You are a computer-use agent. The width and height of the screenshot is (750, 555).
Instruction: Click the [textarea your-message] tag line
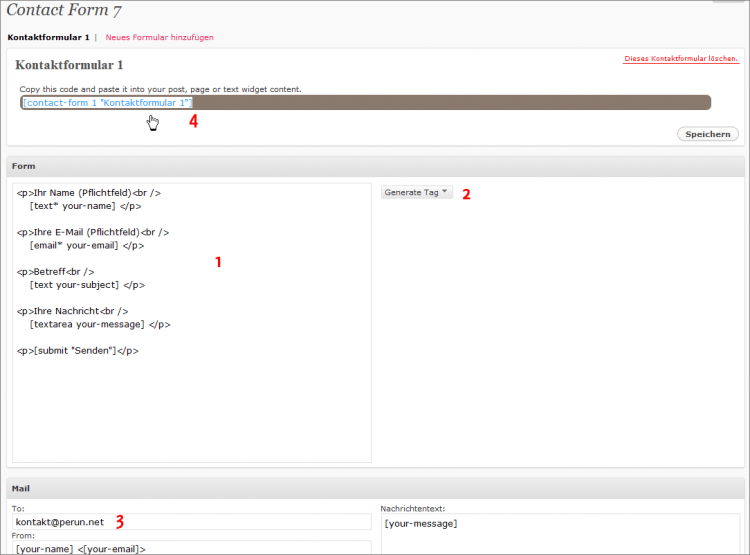95,324
